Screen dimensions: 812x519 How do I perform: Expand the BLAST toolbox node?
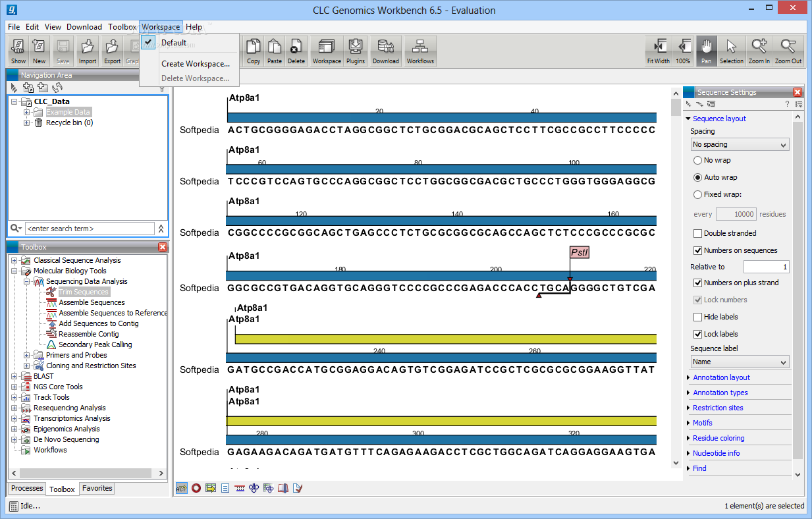tap(14, 376)
